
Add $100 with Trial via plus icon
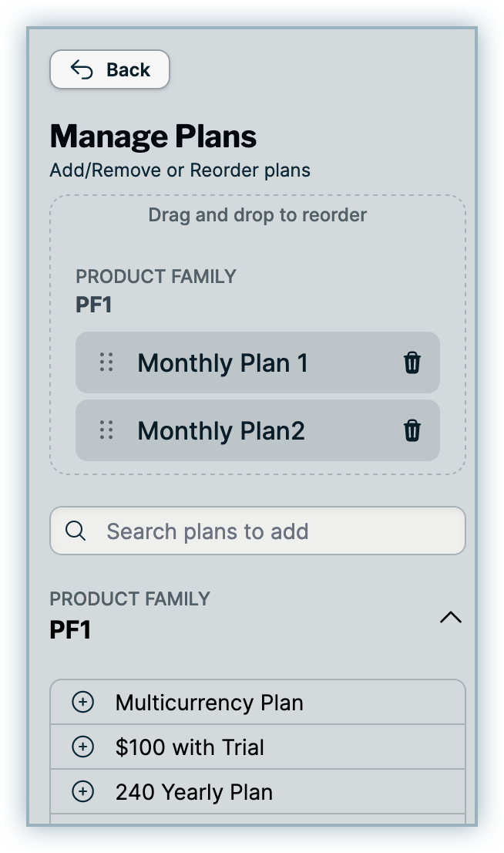(82, 747)
